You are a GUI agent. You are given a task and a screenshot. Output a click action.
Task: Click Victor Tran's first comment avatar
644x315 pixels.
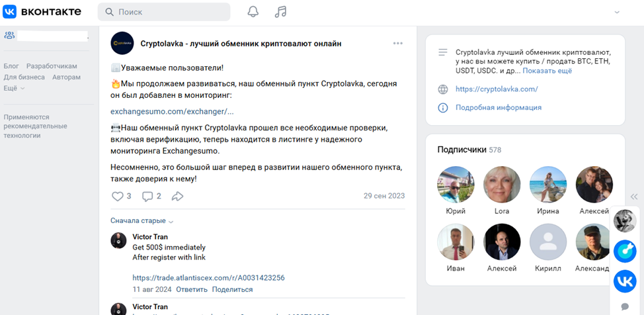(x=119, y=241)
